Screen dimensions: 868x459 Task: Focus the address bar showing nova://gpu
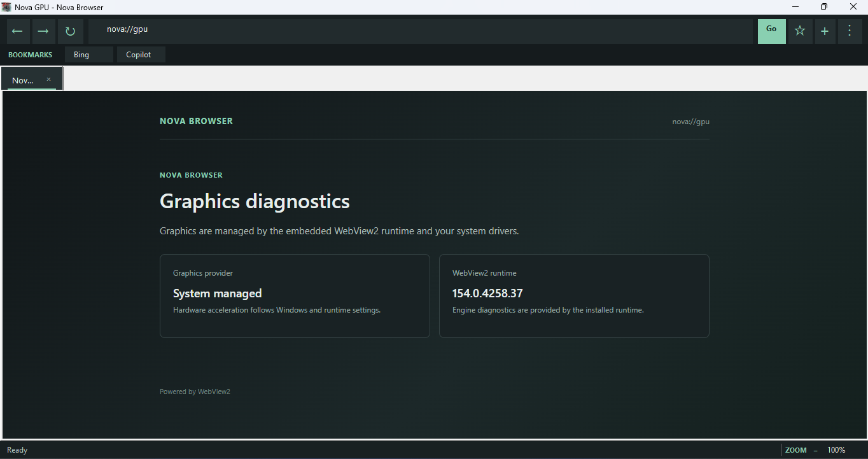click(x=421, y=31)
